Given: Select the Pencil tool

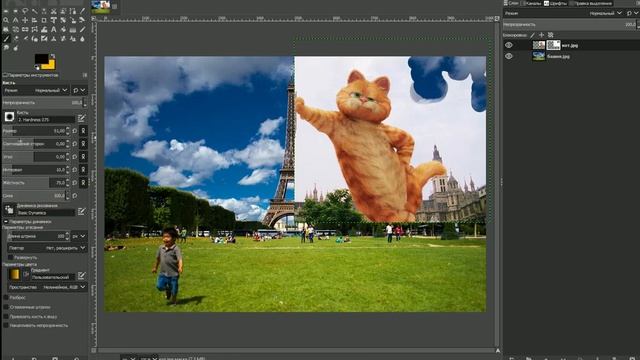Looking at the screenshot, I should (82, 29).
